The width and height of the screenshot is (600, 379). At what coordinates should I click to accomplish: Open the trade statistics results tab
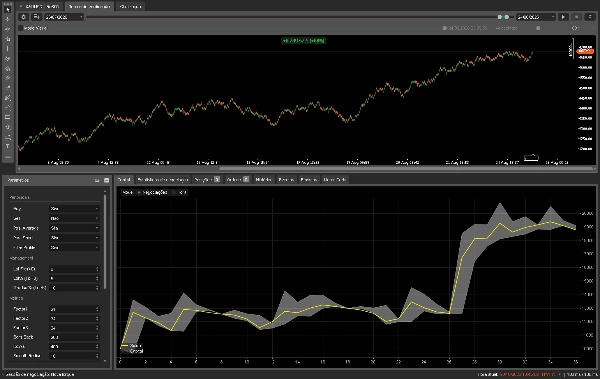click(163, 179)
